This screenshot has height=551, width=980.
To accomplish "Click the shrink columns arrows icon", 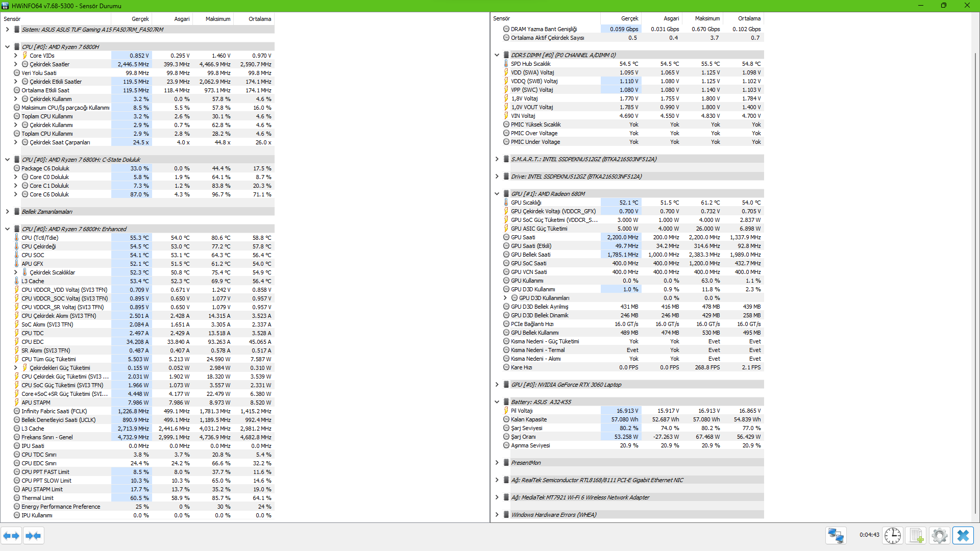I will (33, 535).
